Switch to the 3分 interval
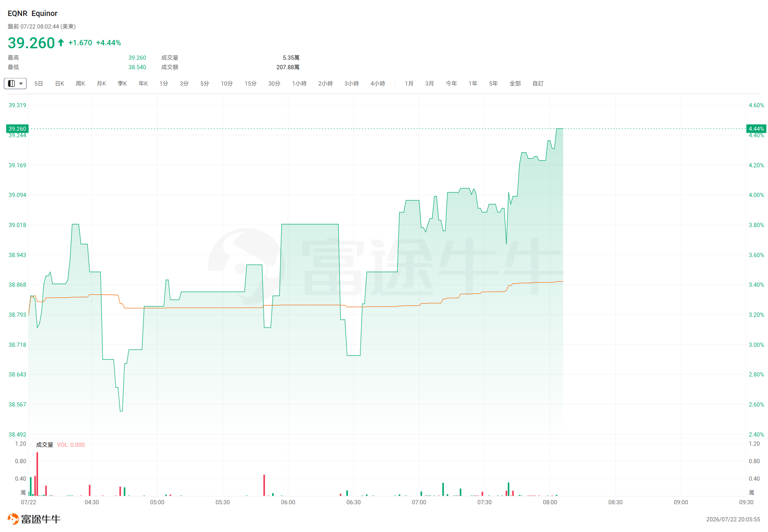768x532 pixels. pyautogui.click(x=184, y=83)
